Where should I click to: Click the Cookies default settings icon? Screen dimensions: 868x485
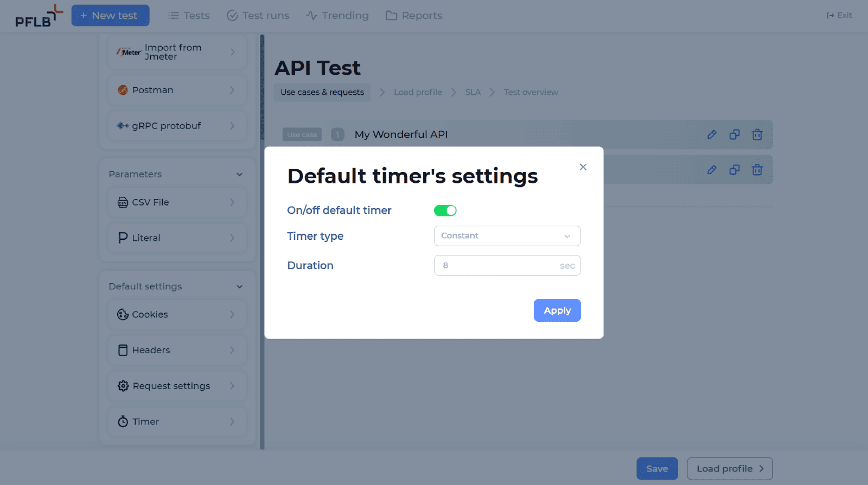point(122,314)
